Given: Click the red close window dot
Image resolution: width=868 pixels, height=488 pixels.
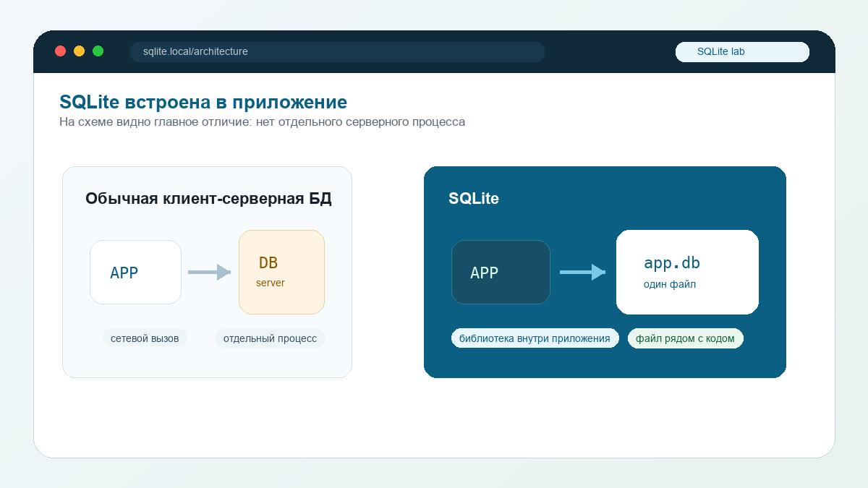Looking at the screenshot, I should [61, 51].
